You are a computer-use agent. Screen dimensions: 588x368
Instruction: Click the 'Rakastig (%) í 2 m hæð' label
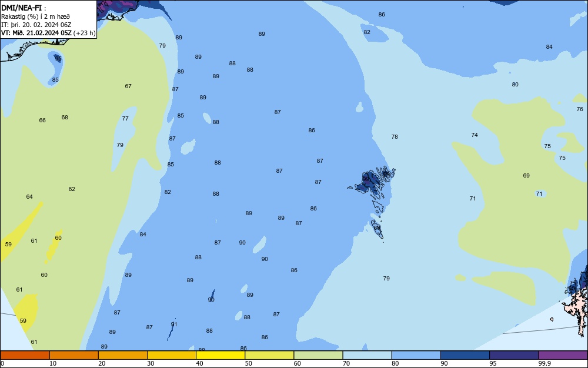click(x=35, y=16)
